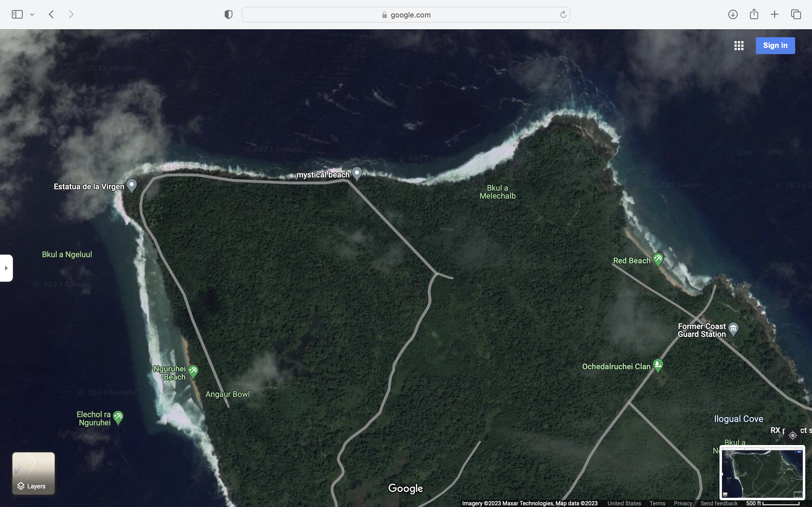Open Safari's tab overview
The width and height of the screenshot is (812, 507).
pyautogui.click(x=796, y=14)
